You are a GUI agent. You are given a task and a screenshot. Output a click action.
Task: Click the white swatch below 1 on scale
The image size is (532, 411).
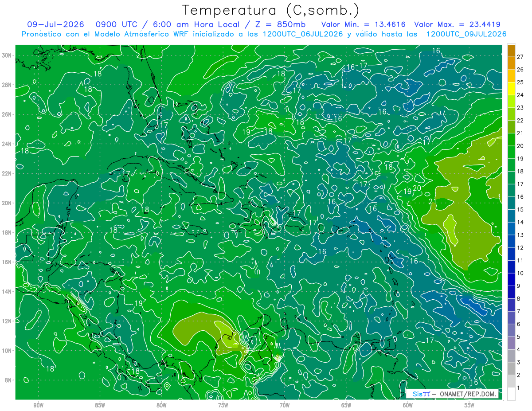[511, 394]
